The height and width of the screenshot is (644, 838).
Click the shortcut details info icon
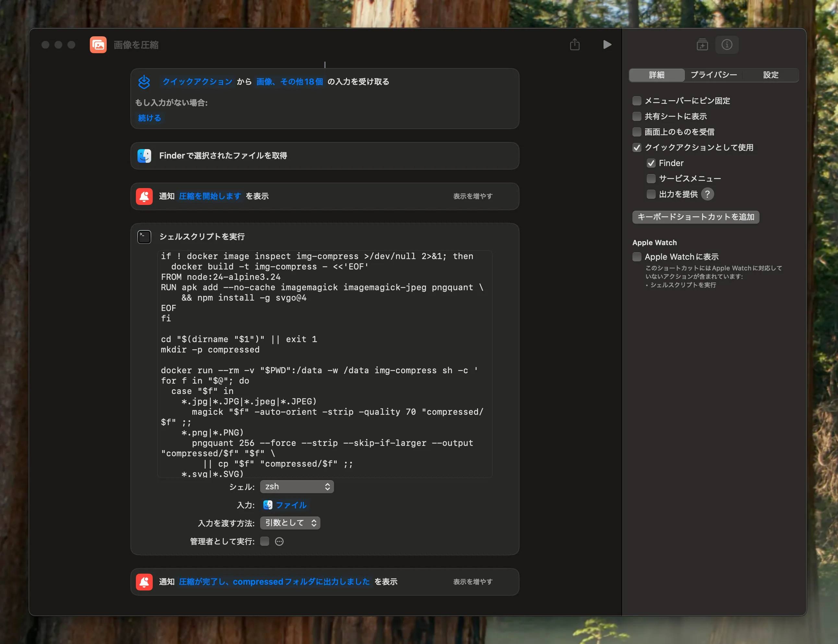click(727, 44)
